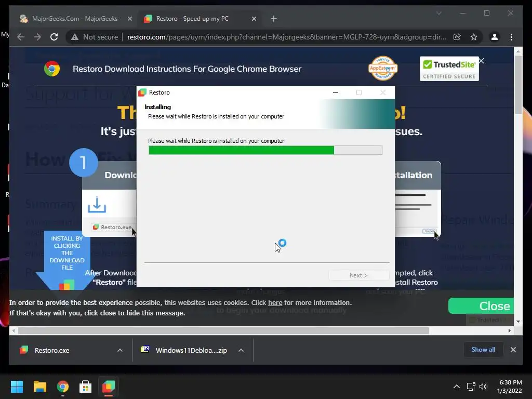This screenshot has width=532, height=399.
Task: Open Chrome's three-dot menu
Action: click(511, 37)
